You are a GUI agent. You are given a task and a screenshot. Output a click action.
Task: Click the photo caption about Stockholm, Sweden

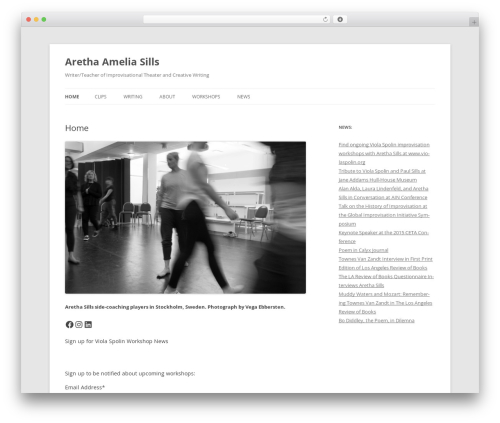[175, 307]
